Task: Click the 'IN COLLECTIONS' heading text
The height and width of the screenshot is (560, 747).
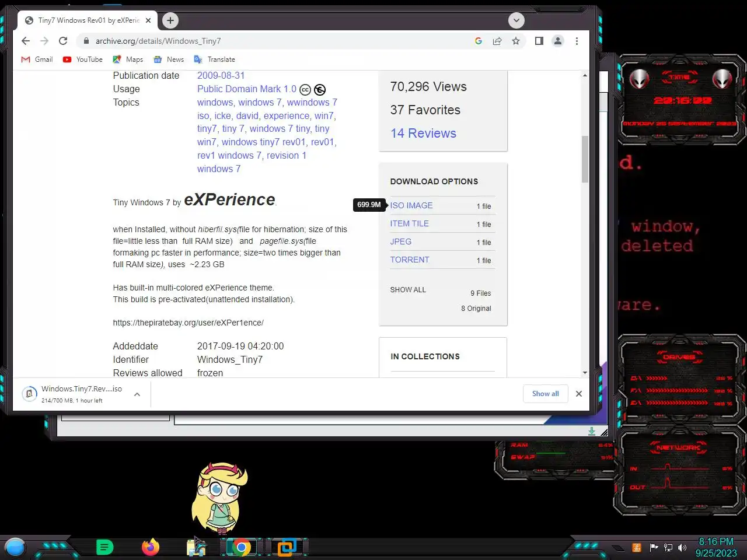Action: click(425, 356)
